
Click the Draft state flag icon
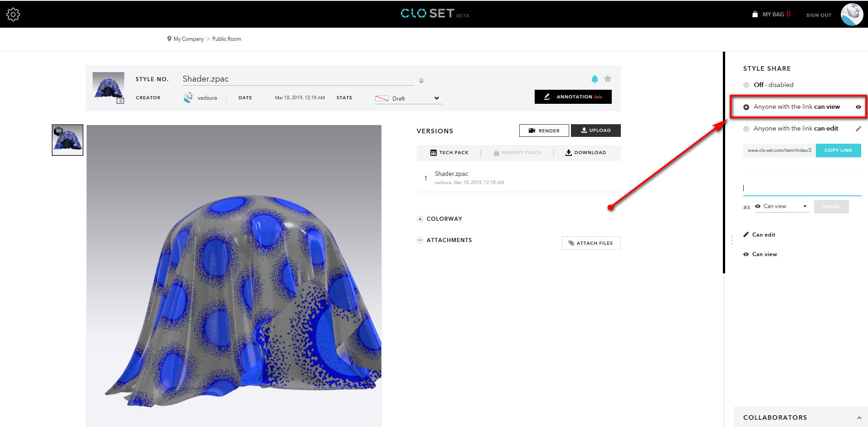pyautogui.click(x=382, y=98)
